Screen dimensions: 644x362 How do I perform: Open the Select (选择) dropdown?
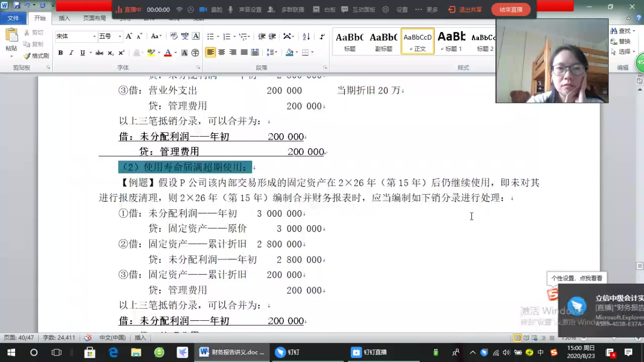[x=623, y=52]
